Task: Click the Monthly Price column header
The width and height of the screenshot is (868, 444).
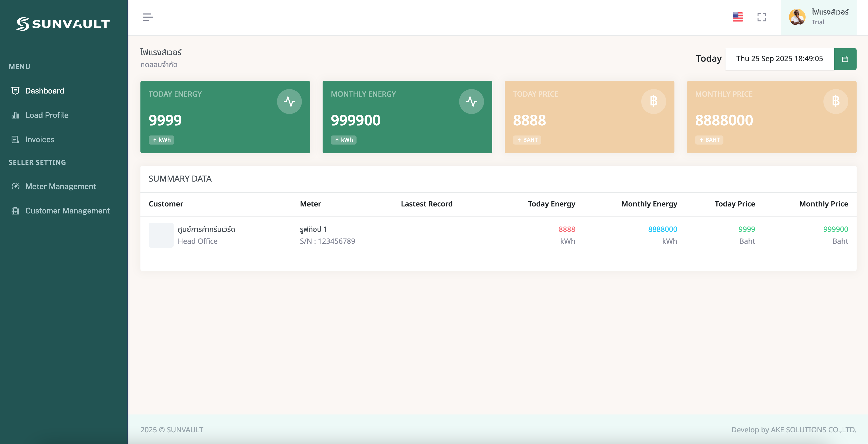Action: click(x=823, y=204)
